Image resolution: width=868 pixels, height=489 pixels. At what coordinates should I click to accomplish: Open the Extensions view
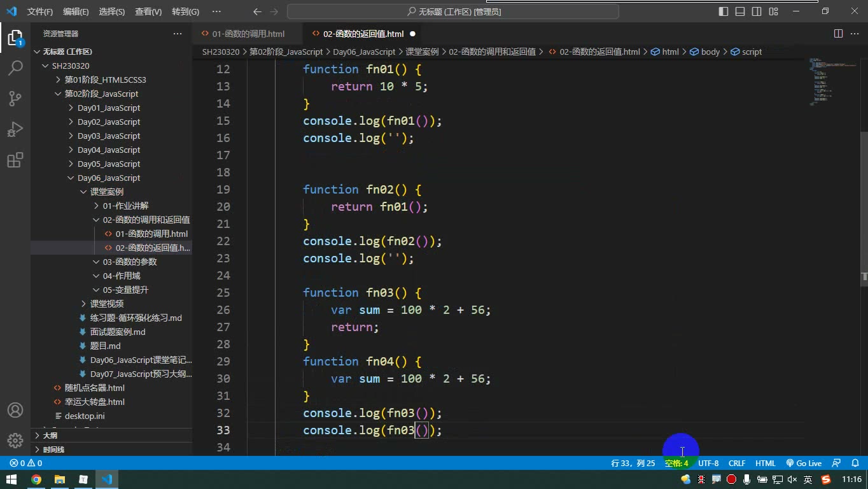click(15, 159)
